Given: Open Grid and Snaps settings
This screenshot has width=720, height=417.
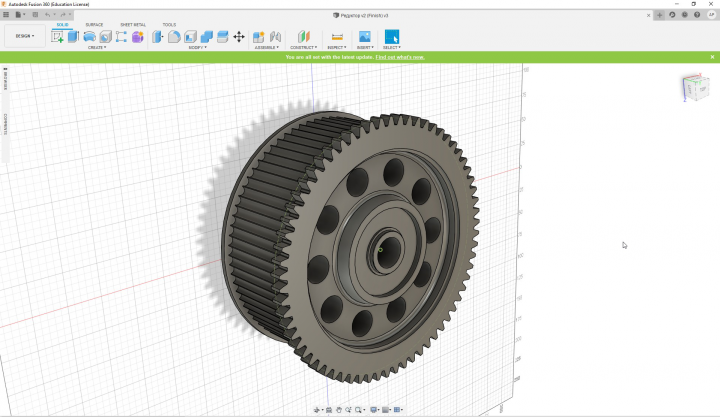Looking at the screenshot, I should click(x=386, y=410).
